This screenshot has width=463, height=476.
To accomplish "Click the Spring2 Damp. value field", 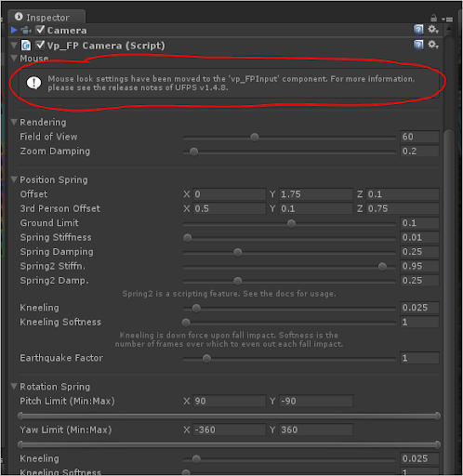I will tap(419, 281).
